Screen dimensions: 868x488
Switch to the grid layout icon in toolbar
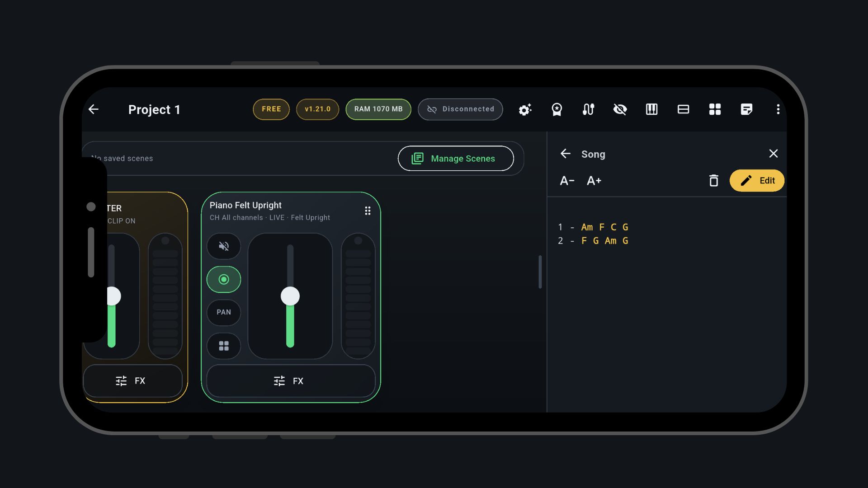pos(715,109)
